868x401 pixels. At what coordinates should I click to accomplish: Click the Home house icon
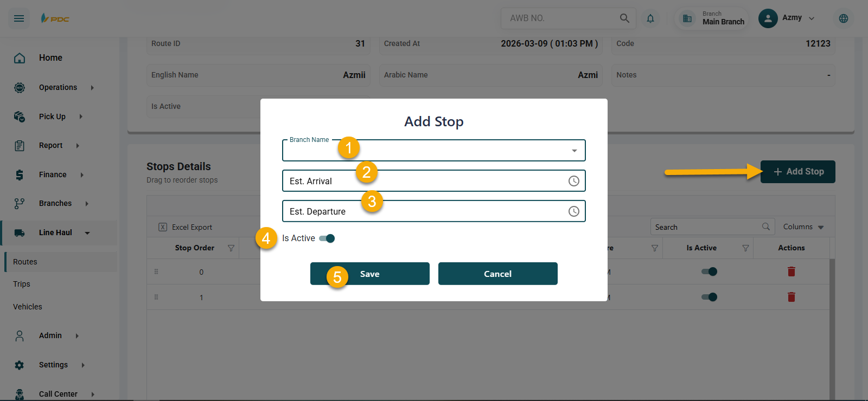(20, 58)
